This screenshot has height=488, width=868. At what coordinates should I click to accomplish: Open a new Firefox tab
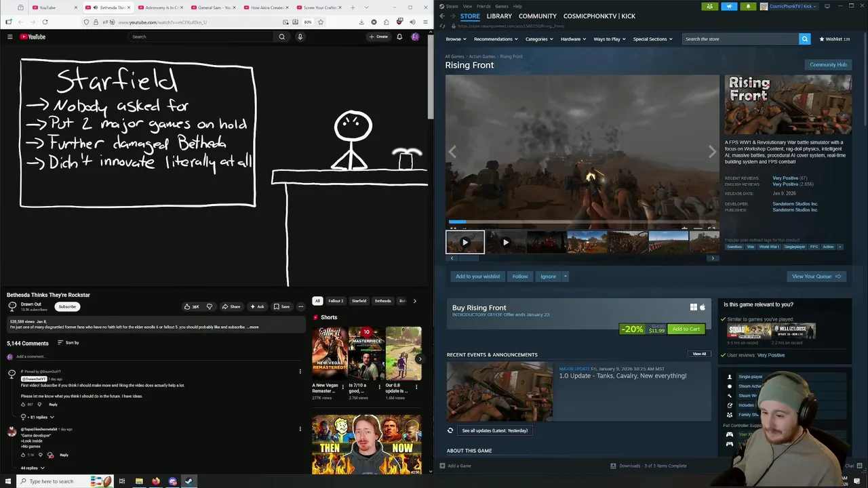[x=353, y=7]
